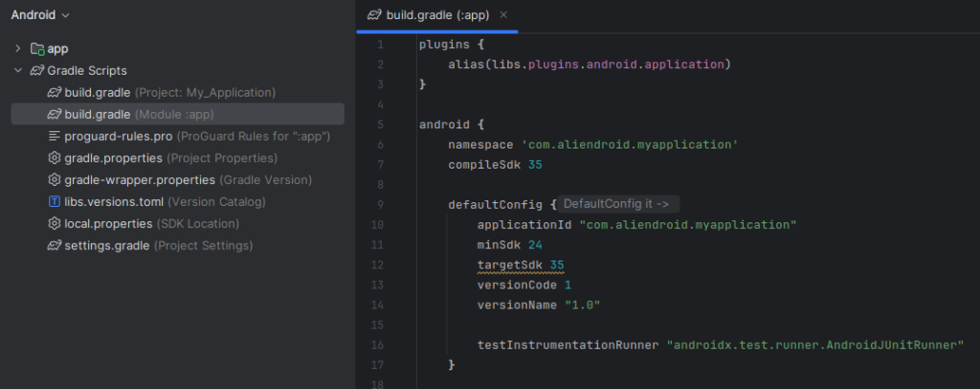Click the AndroidJUnitRunner string
Image resolution: width=980 pixels, height=389 pixels.
point(815,345)
